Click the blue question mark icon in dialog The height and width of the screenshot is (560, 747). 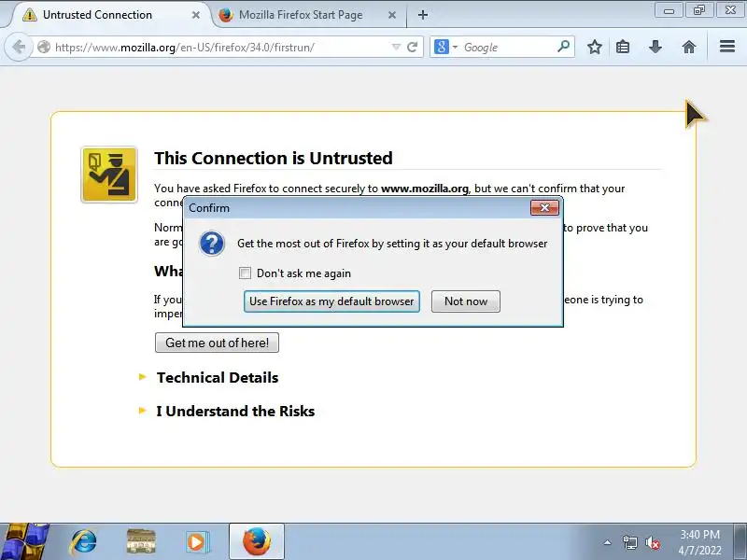click(212, 244)
